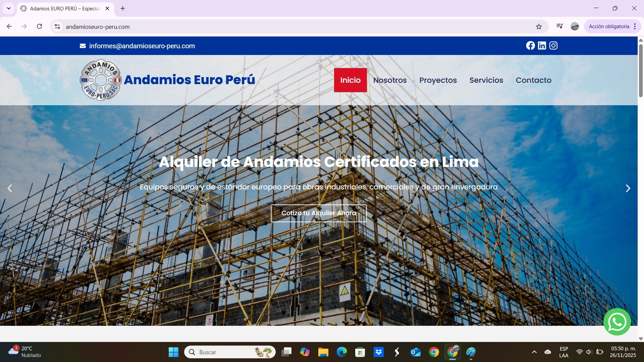Open site information icon in address bar
The width and height of the screenshot is (644, 362).
(57, 26)
